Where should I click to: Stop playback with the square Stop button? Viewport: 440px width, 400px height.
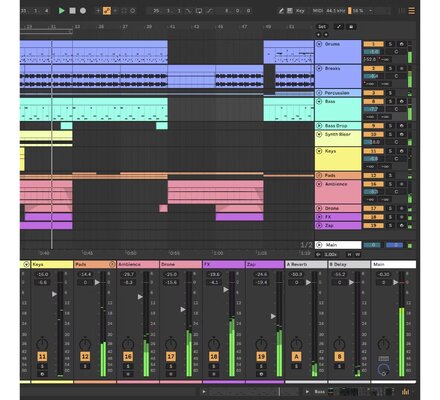click(x=72, y=11)
